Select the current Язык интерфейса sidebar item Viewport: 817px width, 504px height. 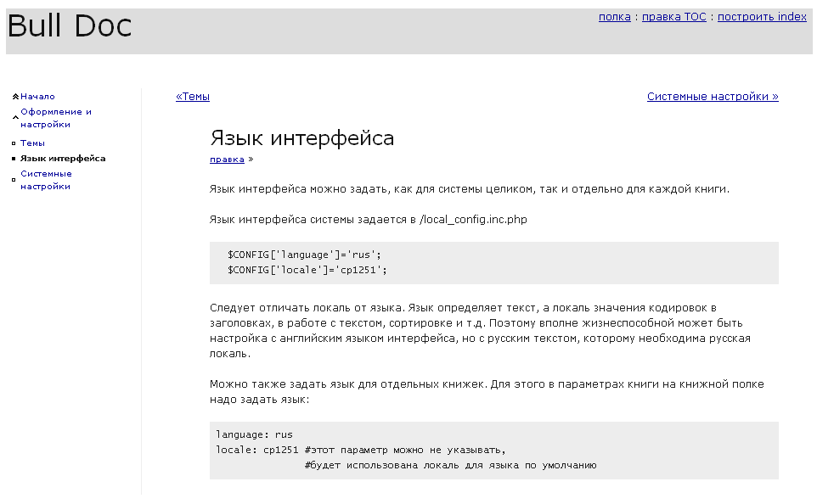click(63, 159)
